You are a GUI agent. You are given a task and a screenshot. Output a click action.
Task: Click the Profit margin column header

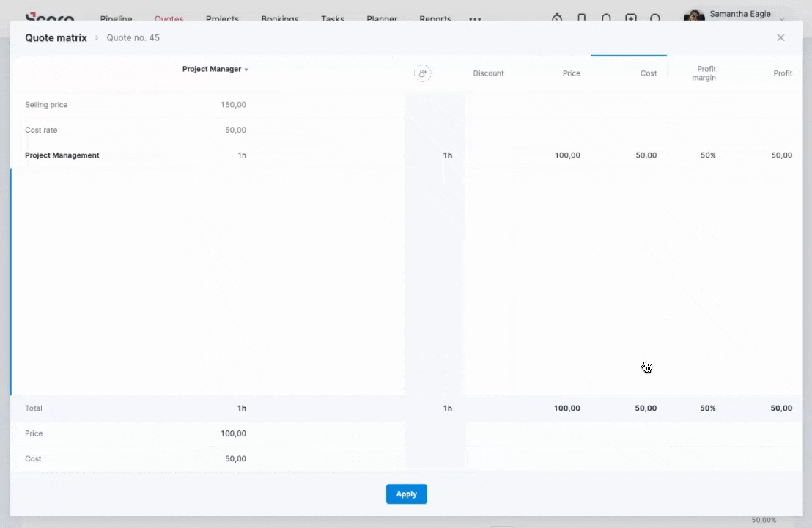[704, 73]
